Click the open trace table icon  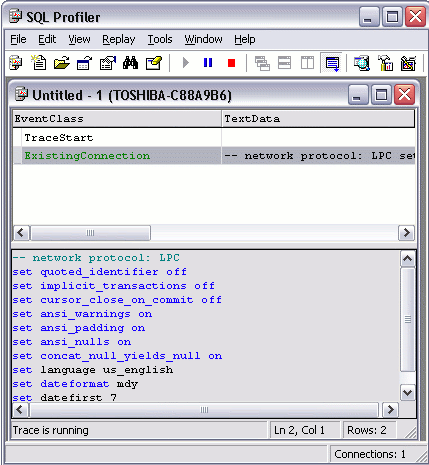(x=84, y=63)
